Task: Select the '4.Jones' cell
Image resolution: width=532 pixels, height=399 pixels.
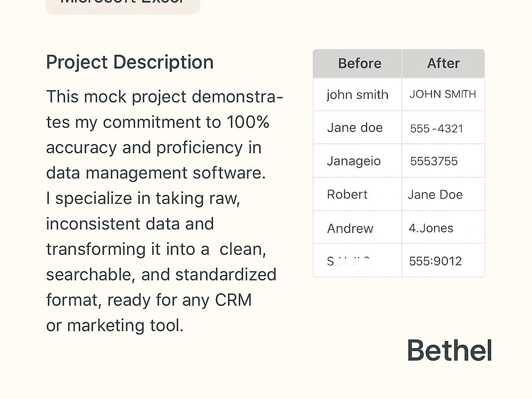Action: tap(443, 228)
